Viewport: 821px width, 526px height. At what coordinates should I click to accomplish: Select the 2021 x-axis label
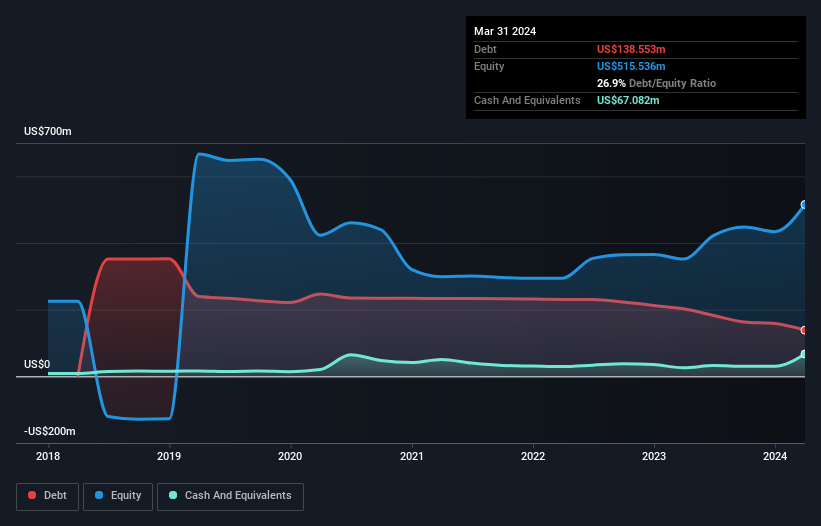[x=412, y=456]
